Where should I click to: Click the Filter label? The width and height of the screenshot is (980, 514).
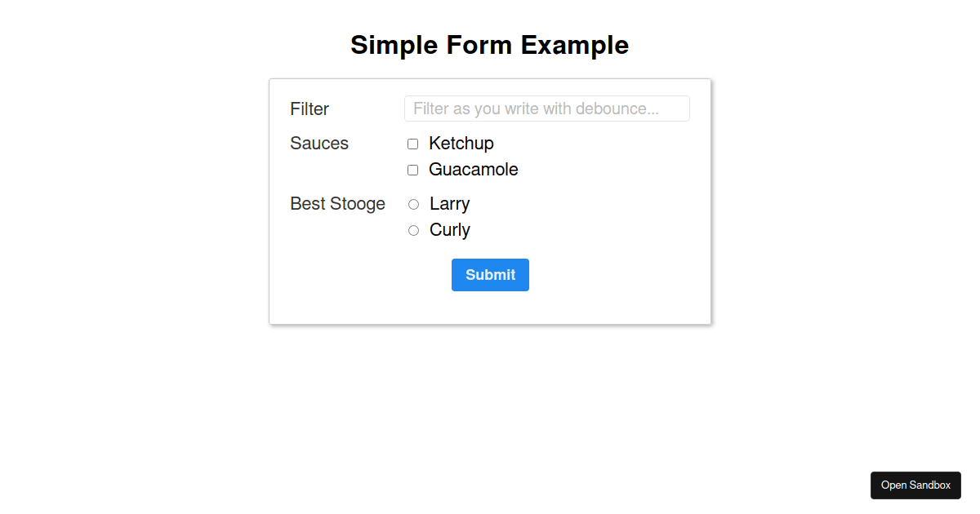coord(310,109)
